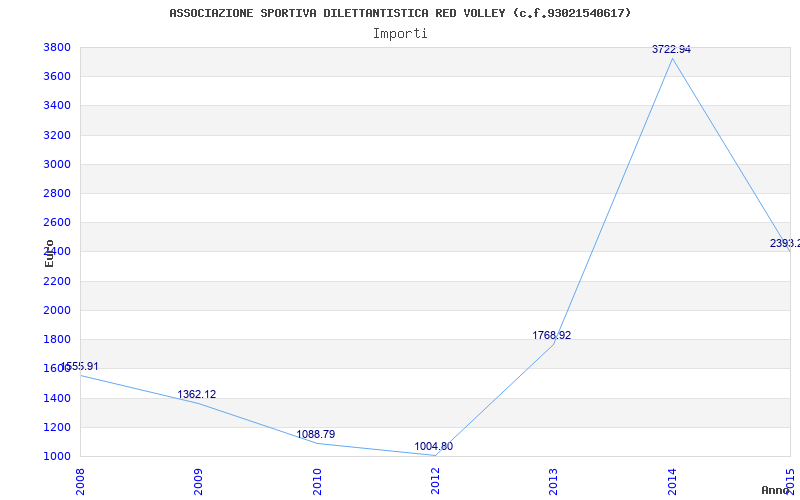Click the x-axis year 2009
The height and width of the screenshot is (500, 800).
[198, 482]
